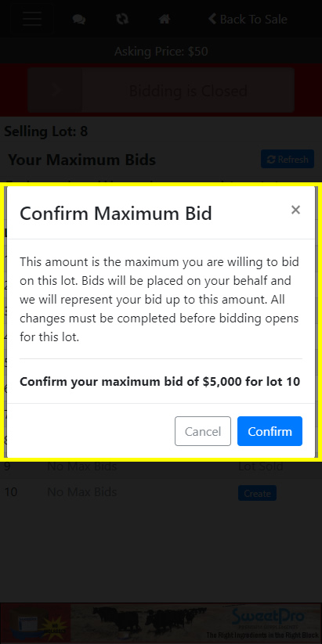Click the bold maximum bid confirmation message

click(160, 382)
